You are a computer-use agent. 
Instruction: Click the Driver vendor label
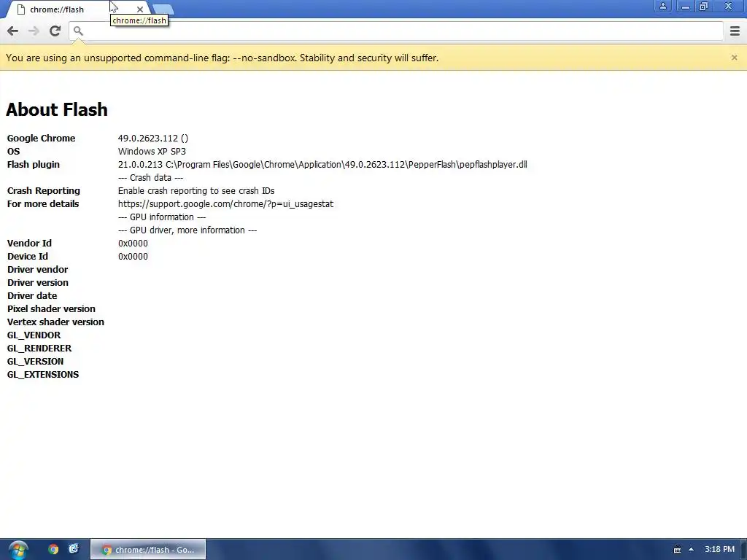pyautogui.click(x=38, y=270)
